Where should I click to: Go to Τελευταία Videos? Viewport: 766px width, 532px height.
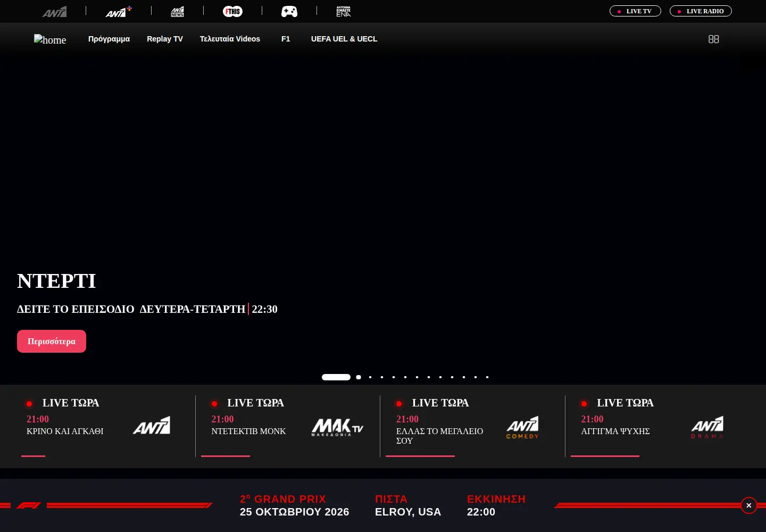click(230, 39)
